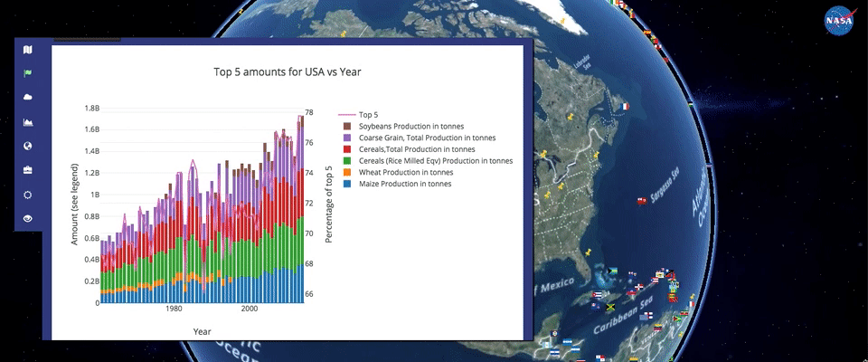Click the French flag near Newfoundland
The width and height of the screenshot is (868, 362).
point(623,106)
